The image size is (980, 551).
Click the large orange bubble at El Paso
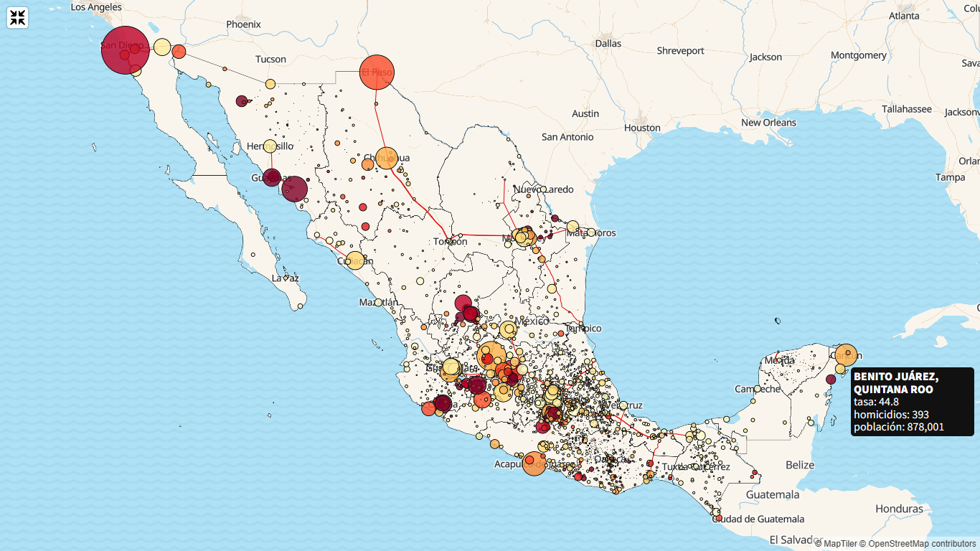pos(377,72)
